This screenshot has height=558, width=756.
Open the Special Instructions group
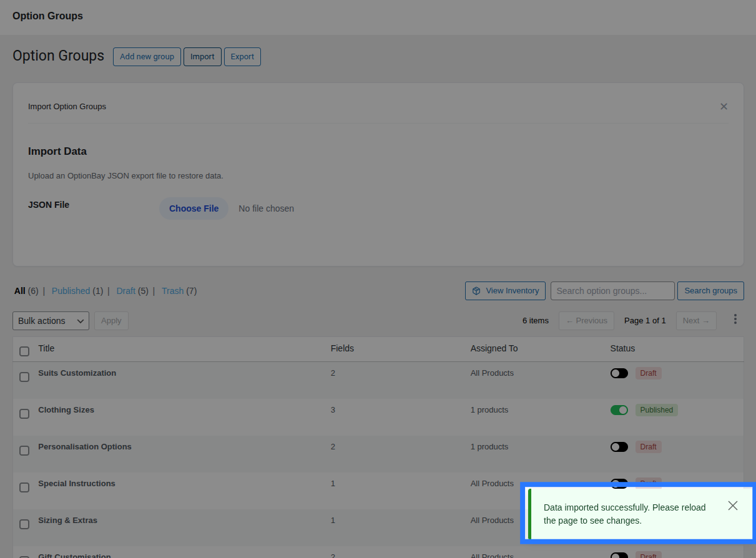(77, 484)
